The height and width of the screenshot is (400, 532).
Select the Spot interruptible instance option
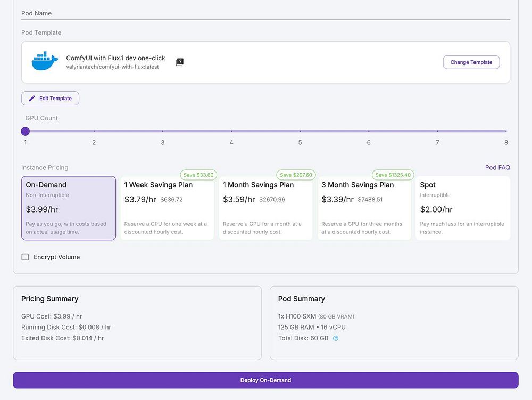462,208
